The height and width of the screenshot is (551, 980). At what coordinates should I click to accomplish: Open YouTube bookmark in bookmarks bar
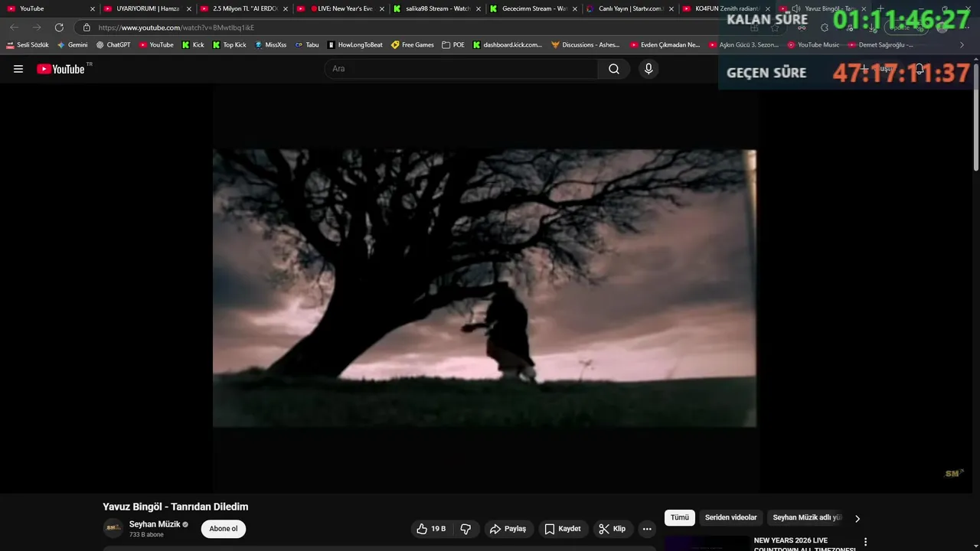(156, 45)
